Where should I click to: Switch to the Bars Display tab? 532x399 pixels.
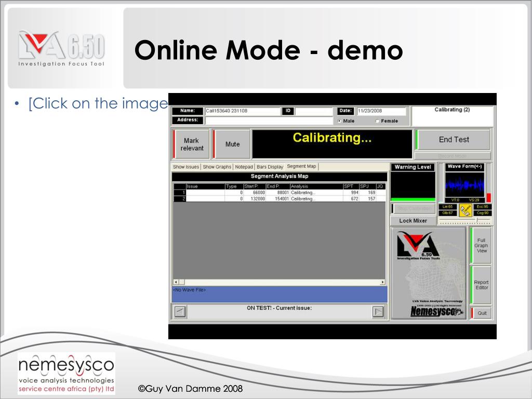270,167
